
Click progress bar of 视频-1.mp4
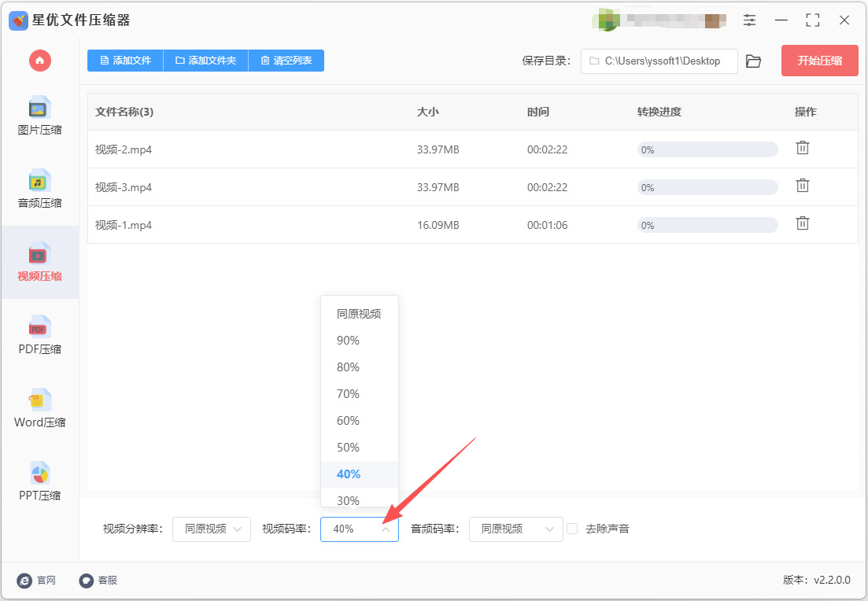pos(707,225)
